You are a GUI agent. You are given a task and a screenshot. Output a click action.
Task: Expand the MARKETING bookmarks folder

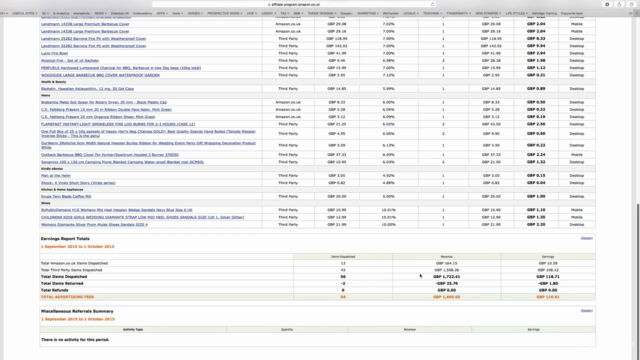[367, 13]
